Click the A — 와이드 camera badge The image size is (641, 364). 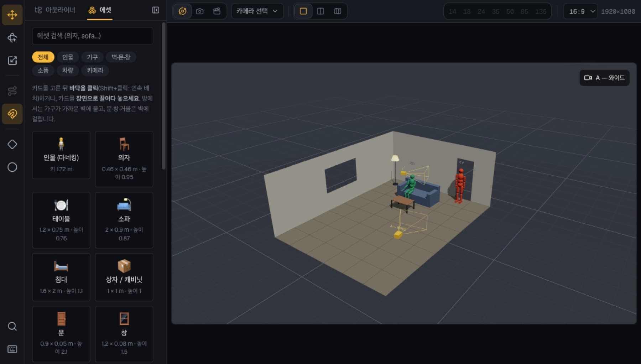point(605,78)
